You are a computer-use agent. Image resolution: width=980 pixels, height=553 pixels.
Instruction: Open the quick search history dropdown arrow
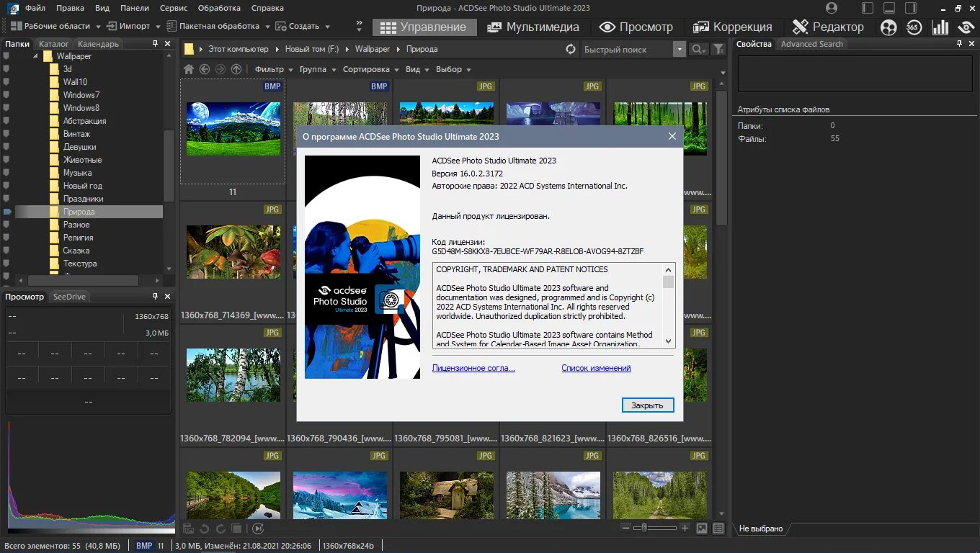(x=680, y=49)
